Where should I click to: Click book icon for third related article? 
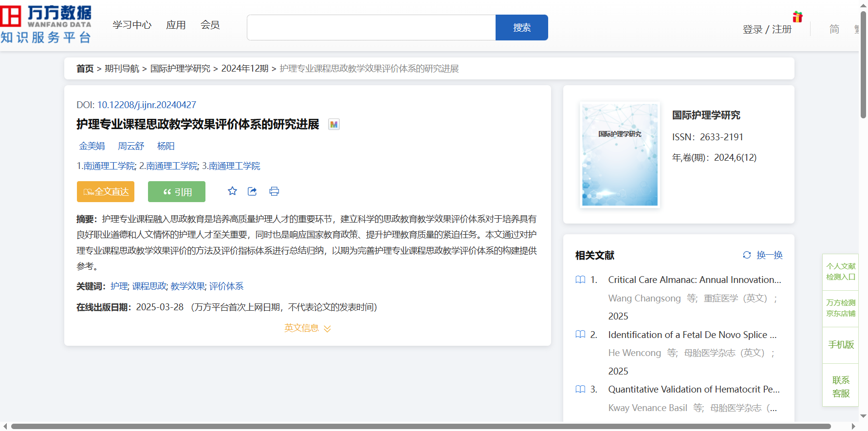pos(580,389)
